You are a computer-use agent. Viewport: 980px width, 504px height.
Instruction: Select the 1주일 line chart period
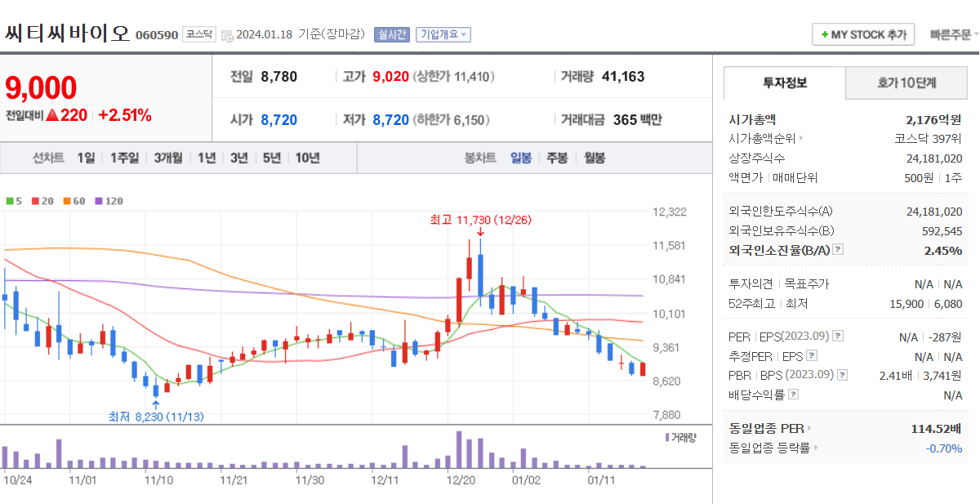click(124, 158)
